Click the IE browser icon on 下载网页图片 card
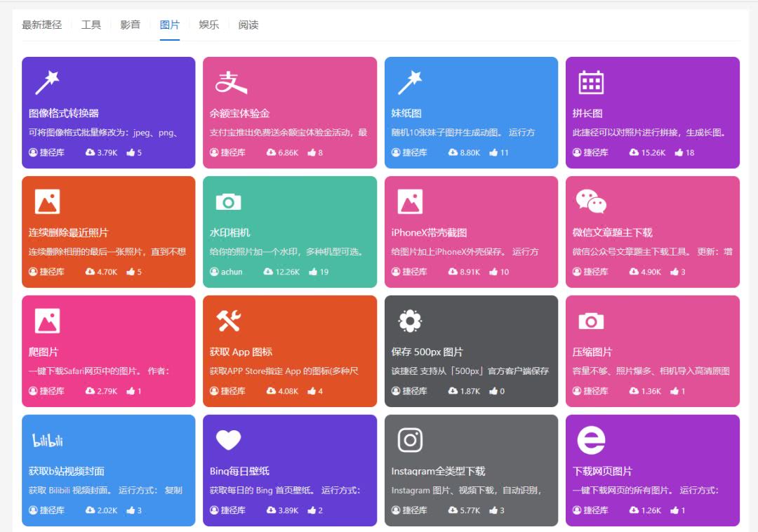The image size is (758, 532). pyautogui.click(x=590, y=441)
